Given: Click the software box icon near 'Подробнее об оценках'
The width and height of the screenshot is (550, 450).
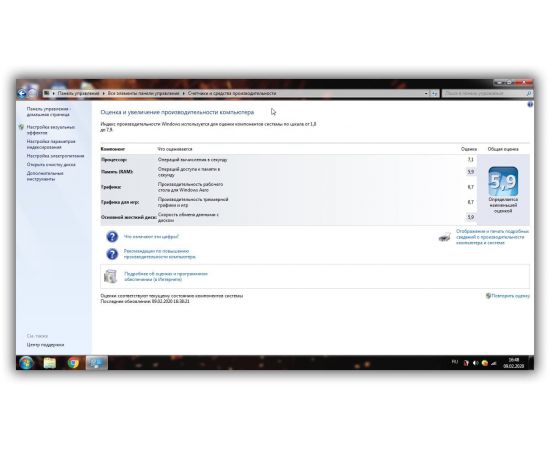Looking at the screenshot, I should pos(110,276).
